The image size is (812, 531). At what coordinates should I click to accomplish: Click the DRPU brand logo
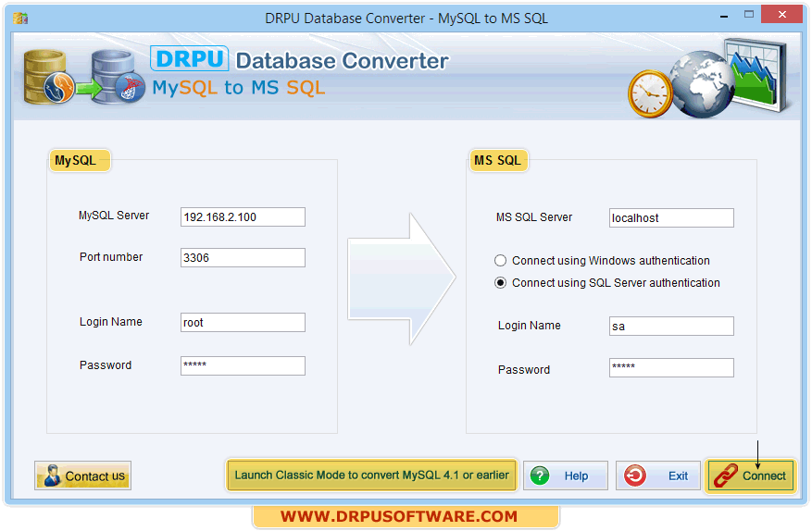[x=190, y=58]
